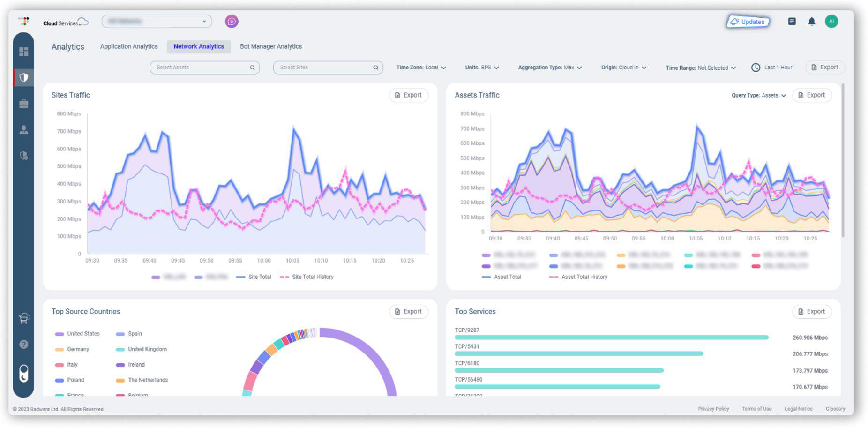Click the Ireland color swatch
The height and width of the screenshot is (428, 868).
click(120, 365)
